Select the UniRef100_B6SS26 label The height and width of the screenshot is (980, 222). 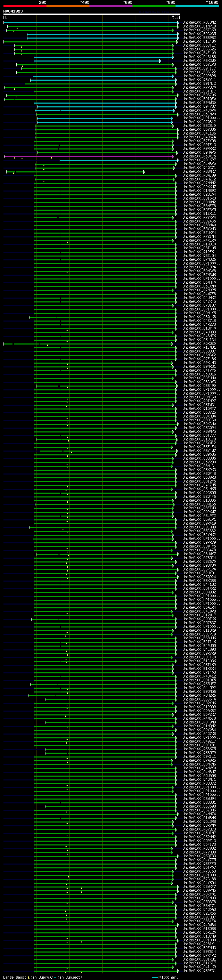199,49
